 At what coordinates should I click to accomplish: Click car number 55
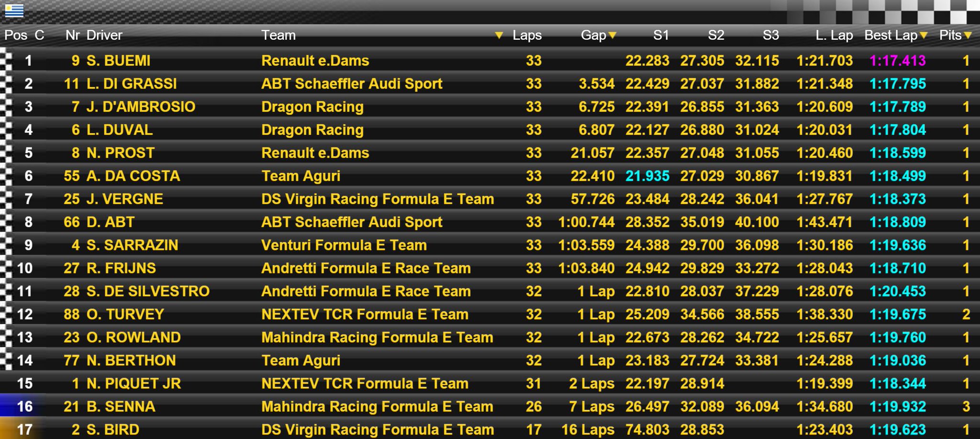click(72, 176)
